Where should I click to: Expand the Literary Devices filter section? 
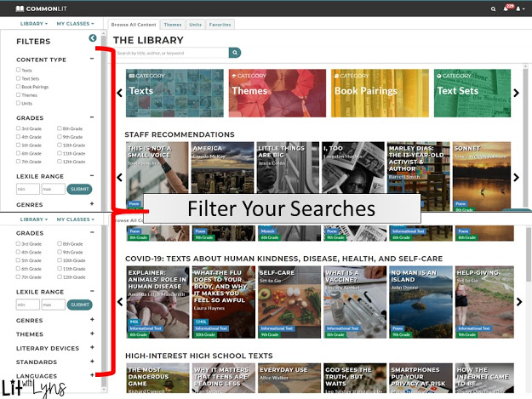tap(92, 347)
